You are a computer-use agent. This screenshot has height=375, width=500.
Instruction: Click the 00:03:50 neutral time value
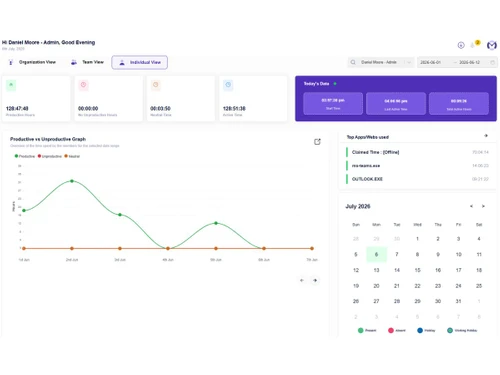(160, 108)
